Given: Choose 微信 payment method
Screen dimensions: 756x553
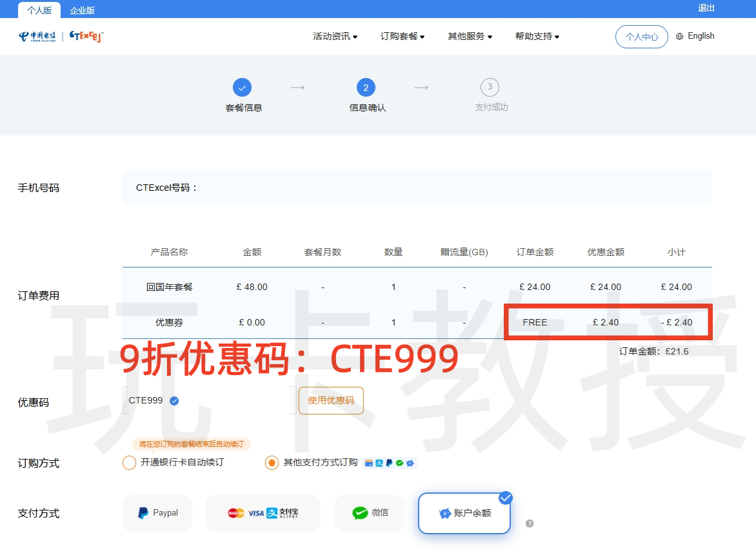Looking at the screenshot, I should (370, 513).
